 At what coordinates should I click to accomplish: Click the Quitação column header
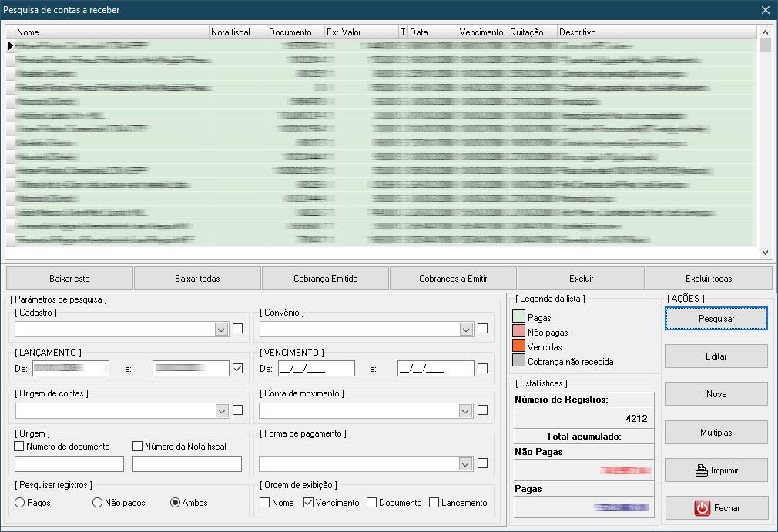point(532,32)
